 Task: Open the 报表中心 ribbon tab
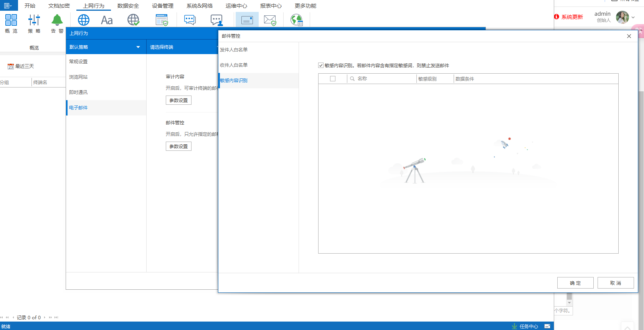click(271, 6)
